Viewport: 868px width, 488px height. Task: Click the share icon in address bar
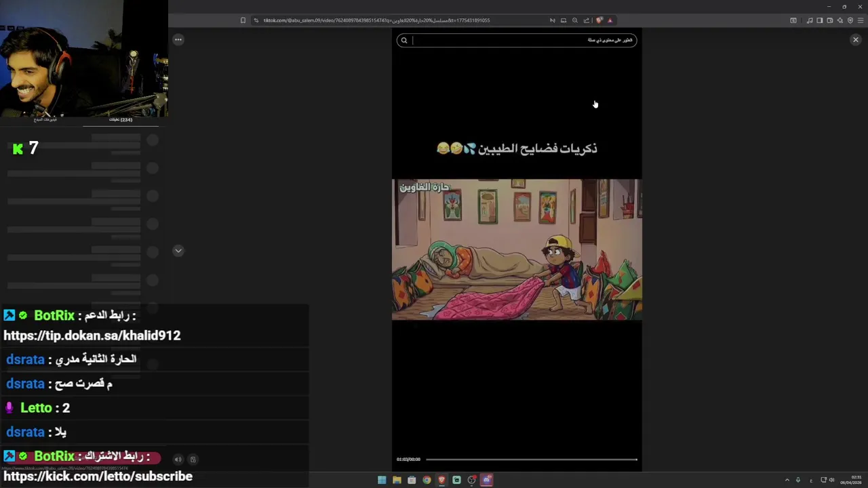[x=587, y=20]
